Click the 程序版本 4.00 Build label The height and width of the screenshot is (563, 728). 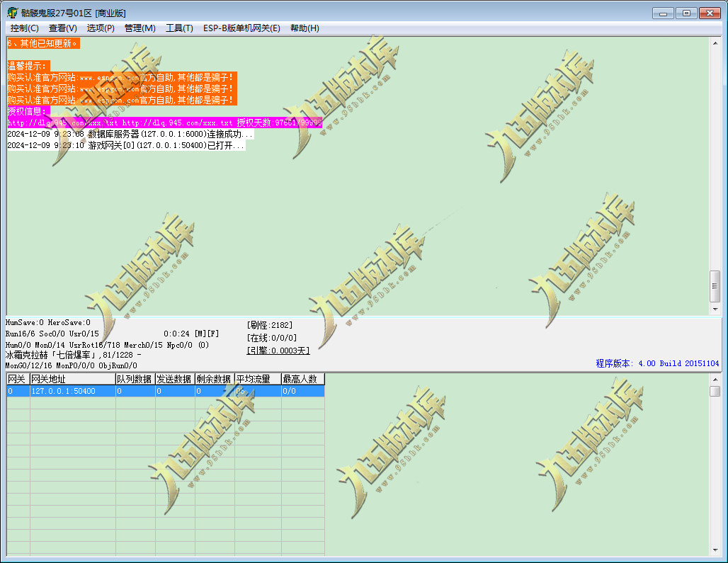pyautogui.click(x=657, y=363)
